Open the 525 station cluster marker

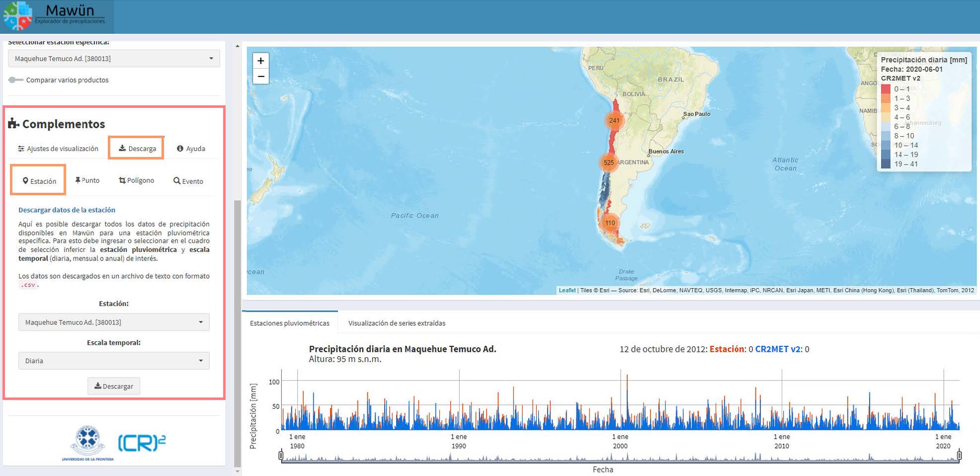pos(608,162)
